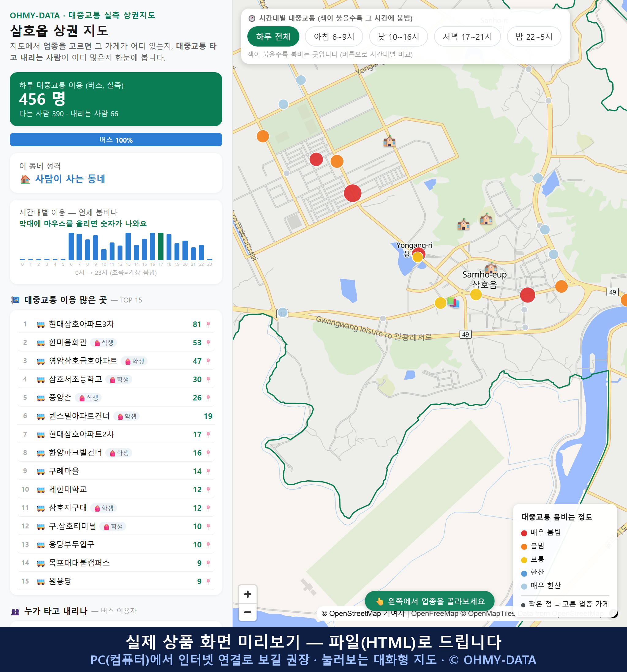The width and height of the screenshot is (627, 672).
Task: Click the 버스 100% share bar
Action: pyautogui.click(x=116, y=140)
